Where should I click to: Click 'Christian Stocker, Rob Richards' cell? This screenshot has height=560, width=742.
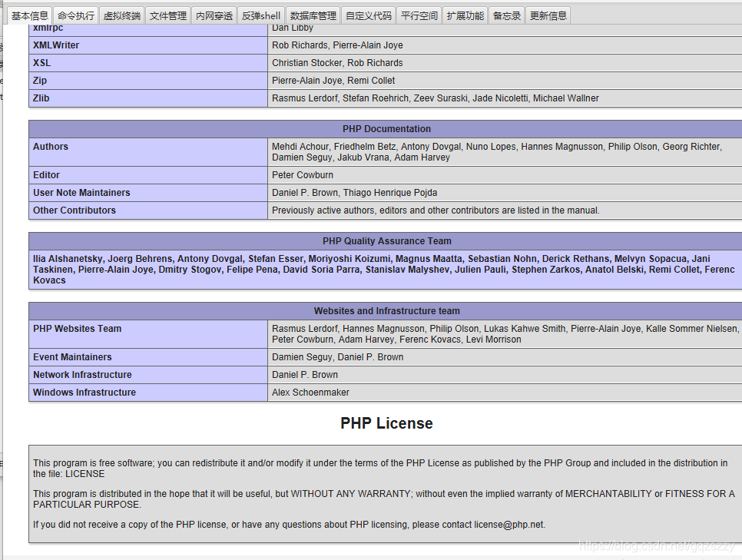coord(505,63)
